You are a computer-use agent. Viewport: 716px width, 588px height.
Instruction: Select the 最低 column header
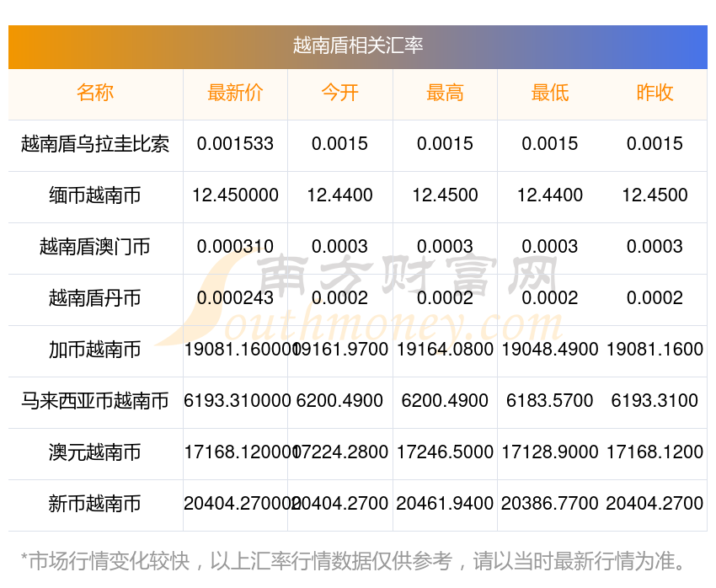(550, 93)
